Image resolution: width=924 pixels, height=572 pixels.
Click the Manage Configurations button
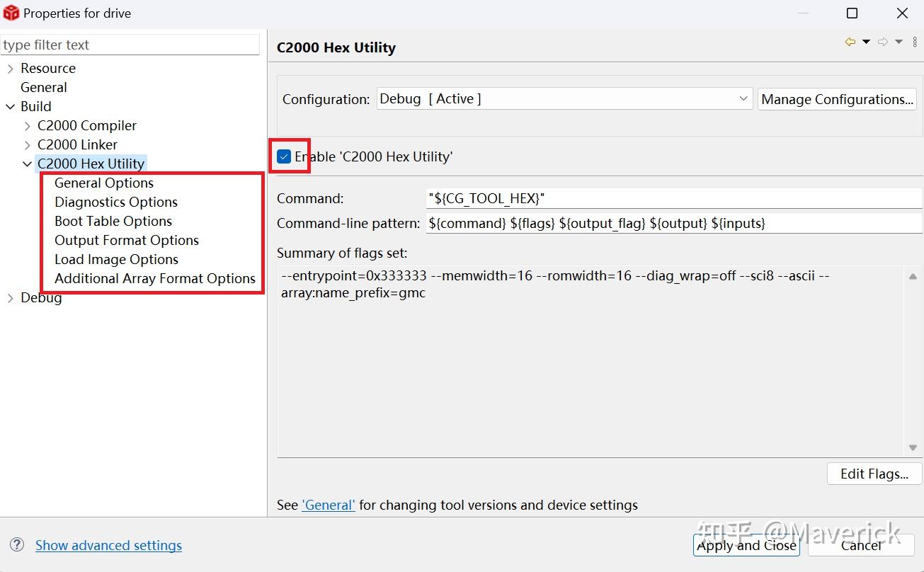point(837,99)
